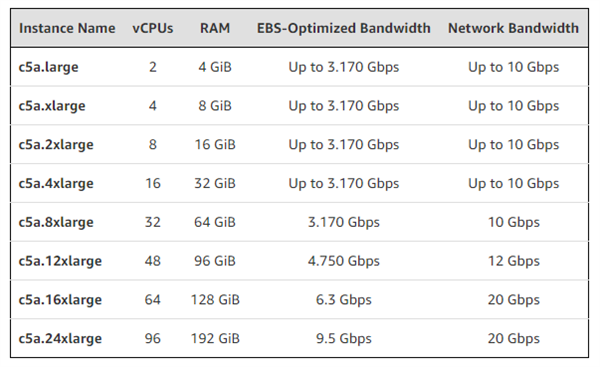Click the 9.5 Gbps EBS bandwidth cell
Viewport: 600px width, 367px height.
[344, 338]
